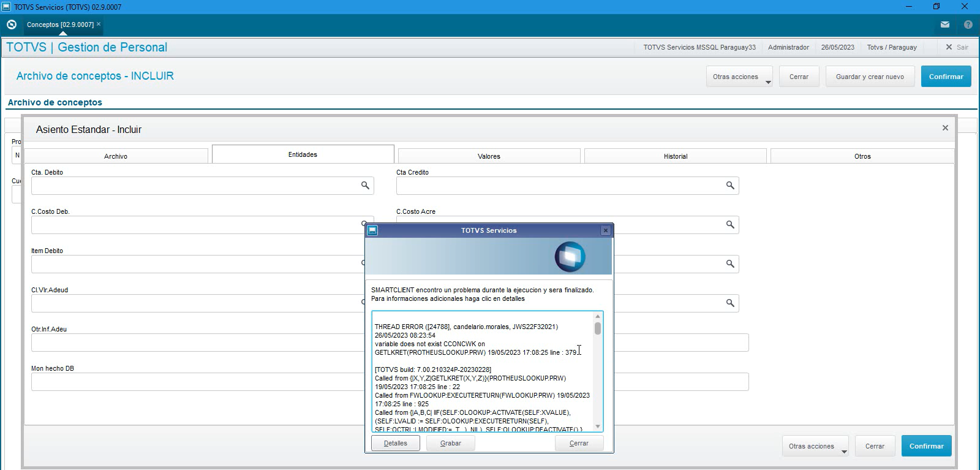Click Guardar y crear nuevo button
The width and height of the screenshot is (980, 470).
tap(870, 77)
